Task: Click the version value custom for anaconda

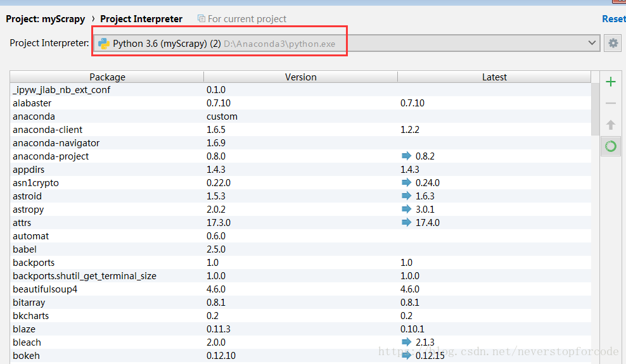Action: 222,116
